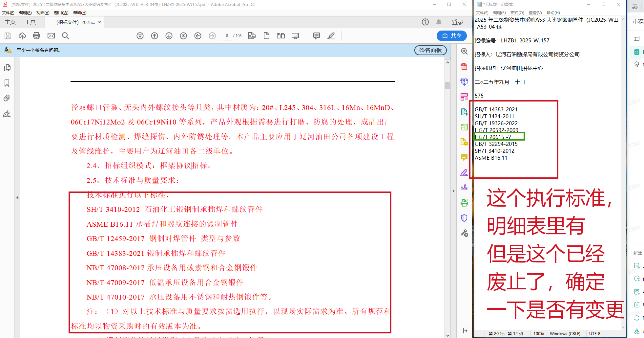Image resolution: width=644 pixels, height=338 pixels.
Task: Open Acrobat's 窗口(W) menu
Action: click(x=61, y=13)
